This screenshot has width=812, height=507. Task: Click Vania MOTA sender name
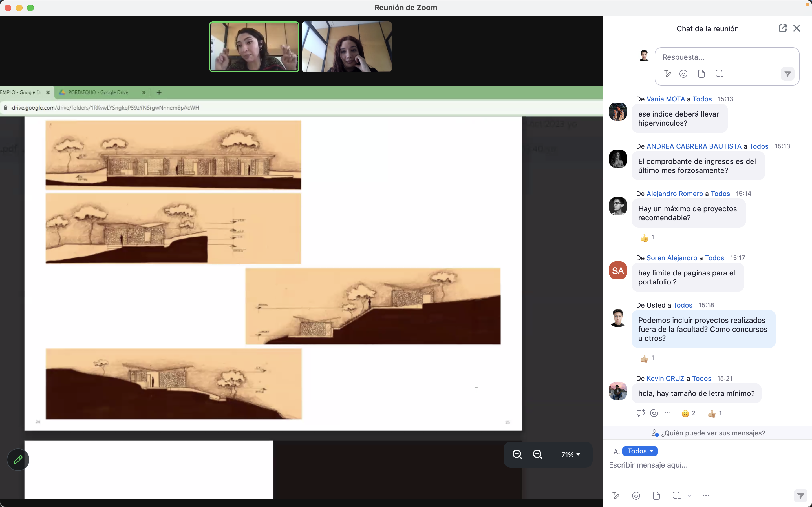[665, 99]
